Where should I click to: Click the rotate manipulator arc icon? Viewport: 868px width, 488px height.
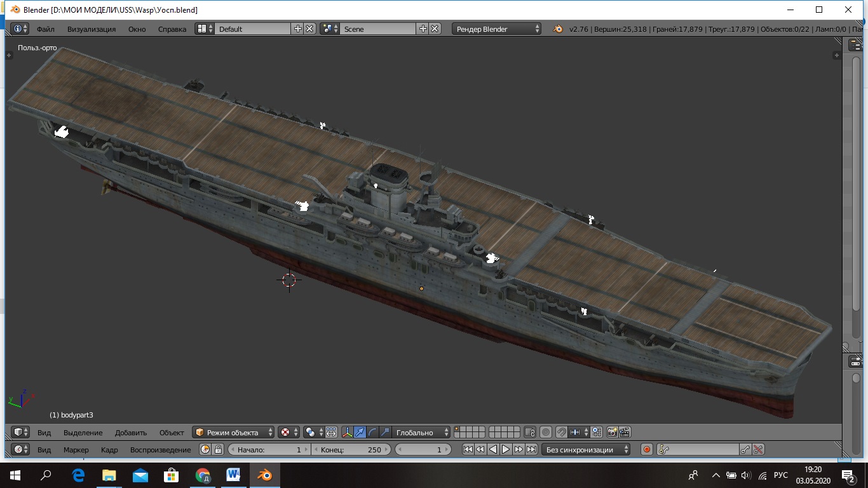pyautogui.click(x=372, y=433)
